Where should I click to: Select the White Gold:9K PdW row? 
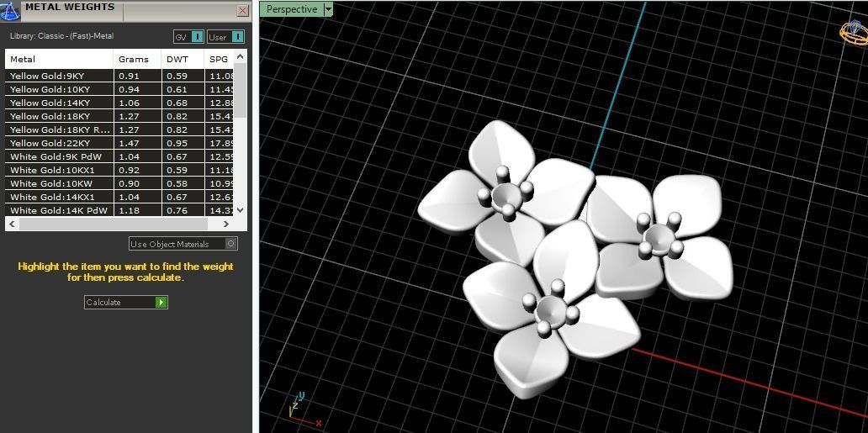[x=119, y=156]
